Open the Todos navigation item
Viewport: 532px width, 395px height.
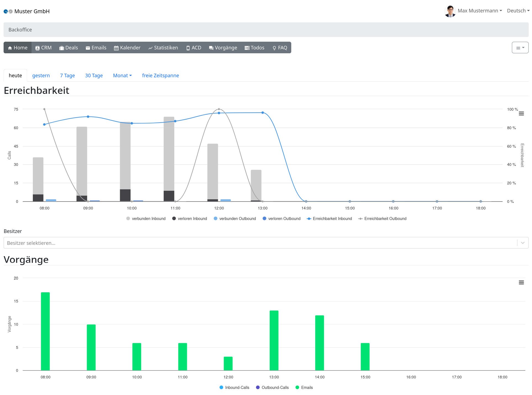point(254,48)
